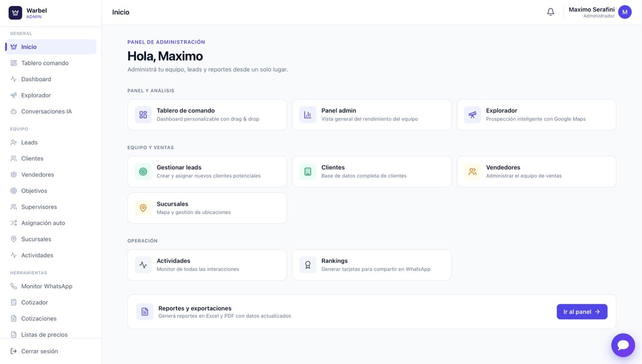Select Sucursales in the sidebar
This screenshot has height=364, width=642.
point(51,239)
